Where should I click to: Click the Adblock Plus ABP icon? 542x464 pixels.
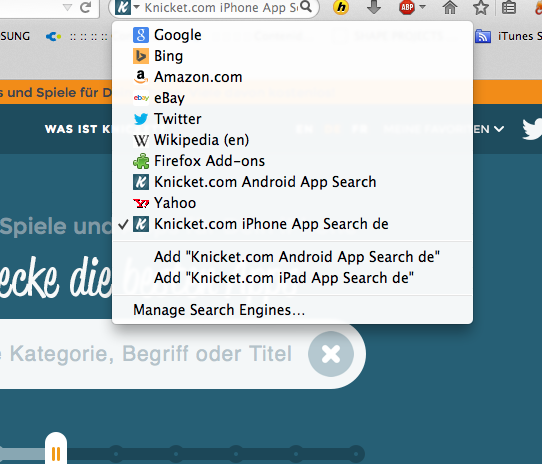pyautogui.click(x=407, y=7)
